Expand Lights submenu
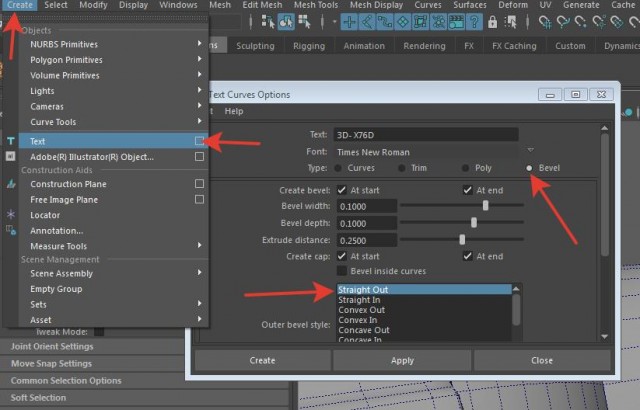 click(199, 90)
